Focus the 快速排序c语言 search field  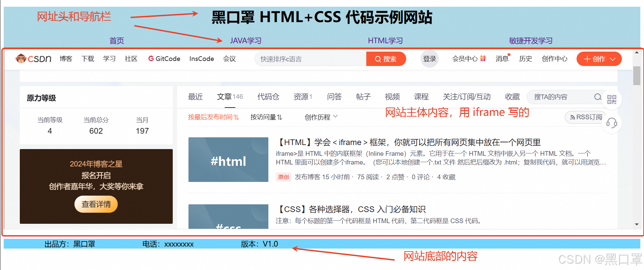click(310, 59)
